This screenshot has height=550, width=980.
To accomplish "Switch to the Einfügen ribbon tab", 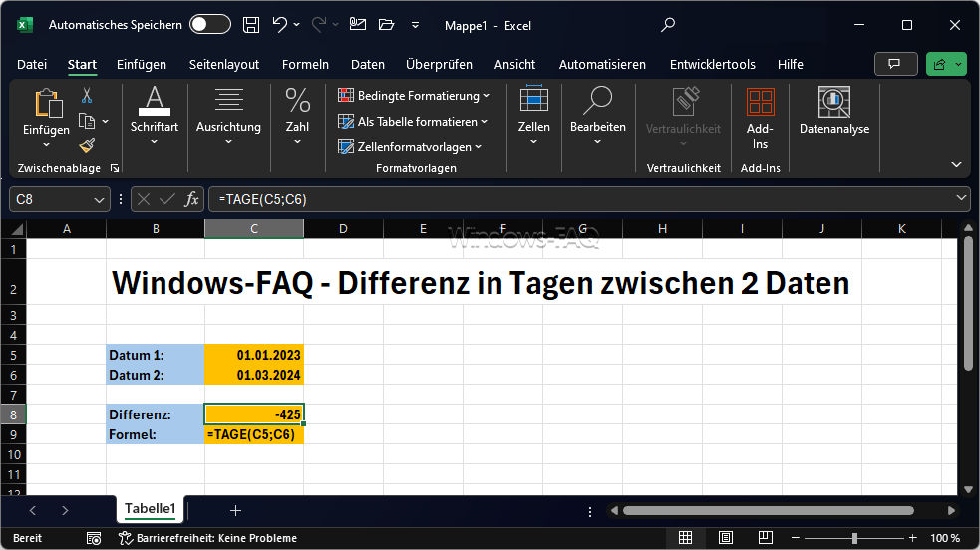I will click(x=142, y=65).
